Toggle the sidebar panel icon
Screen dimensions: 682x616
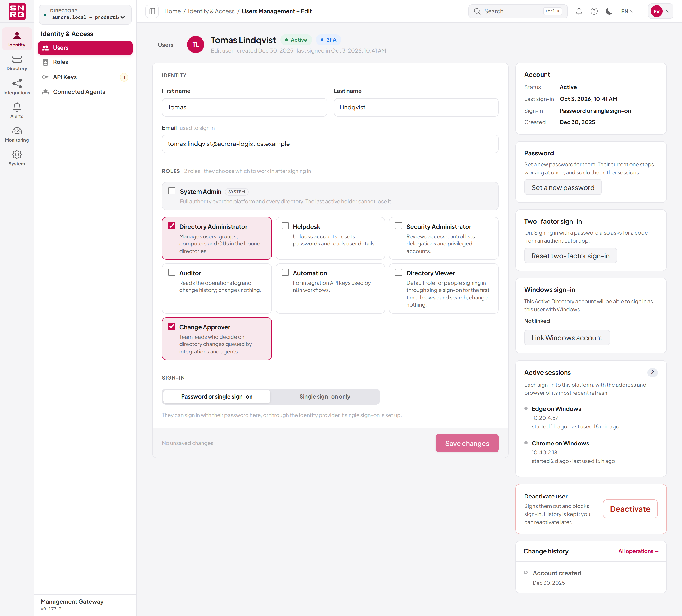pos(152,11)
